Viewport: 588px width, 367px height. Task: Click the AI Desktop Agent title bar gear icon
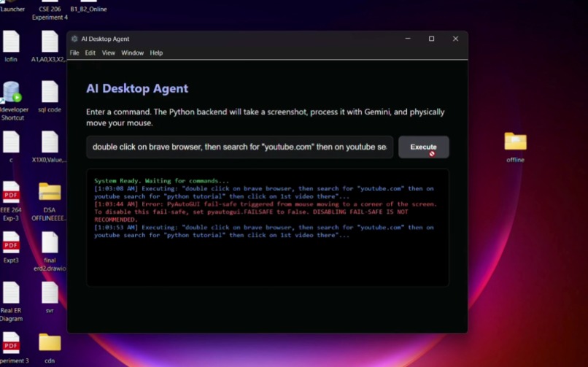tap(74, 39)
